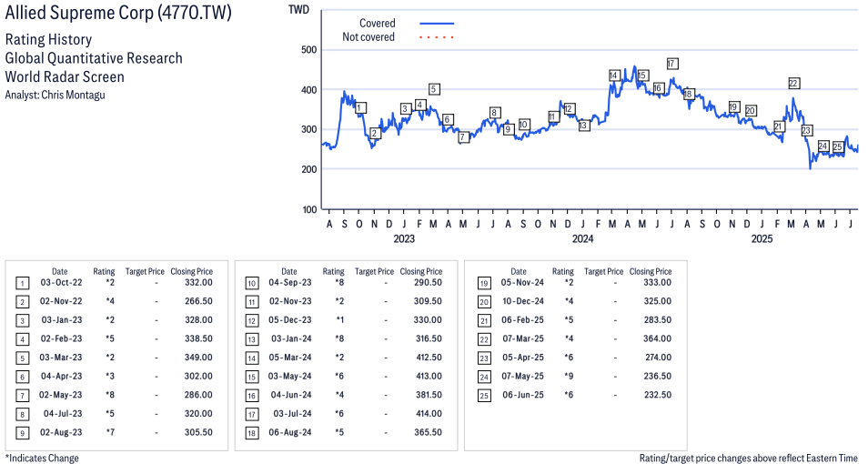Click chart marker 23 on the price chart
The height and width of the screenshot is (464, 868).
pyautogui.click(x=806, y=131)
